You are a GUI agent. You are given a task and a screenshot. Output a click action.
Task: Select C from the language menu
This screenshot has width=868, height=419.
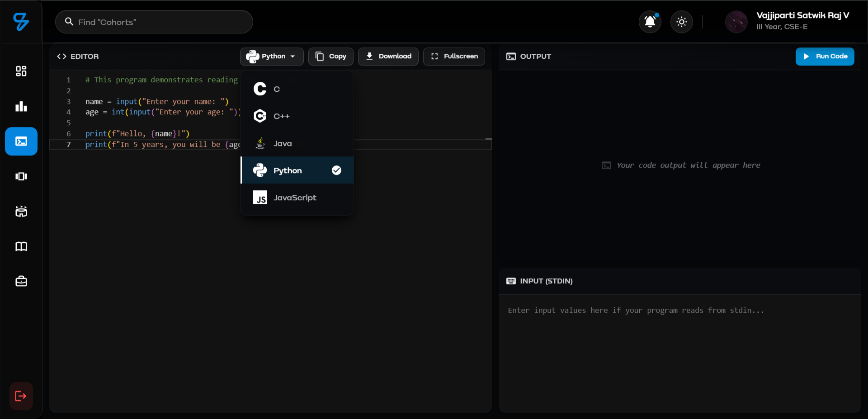(276, 89)
